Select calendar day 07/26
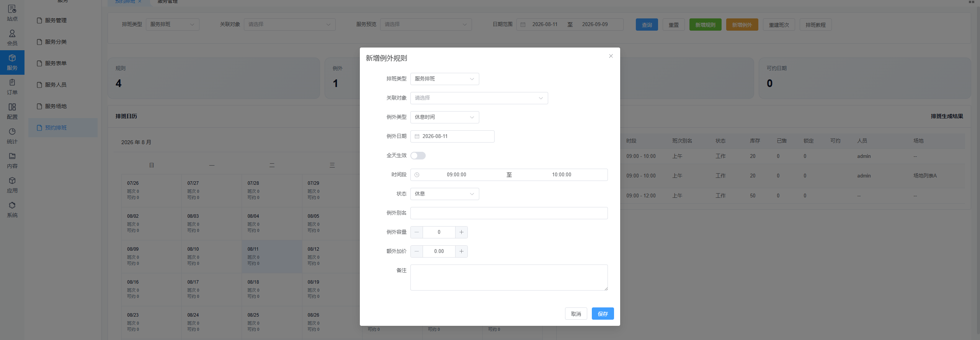The width and height of the screenshot is (980, 340). [152, 191]
